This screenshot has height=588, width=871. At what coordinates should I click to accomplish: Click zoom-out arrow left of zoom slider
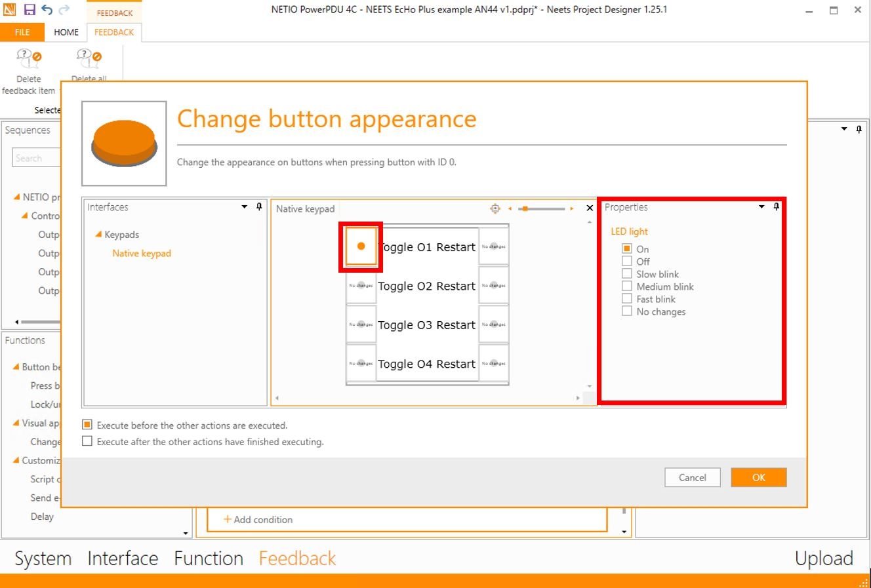[x=510, y=208]
